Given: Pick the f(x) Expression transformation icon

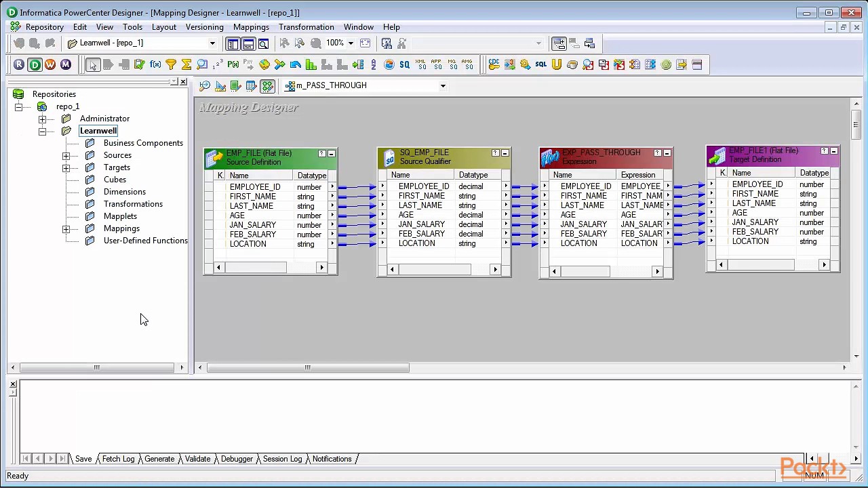Looking at the screenshot, I should pyautogui.click(x=155, y=64).
